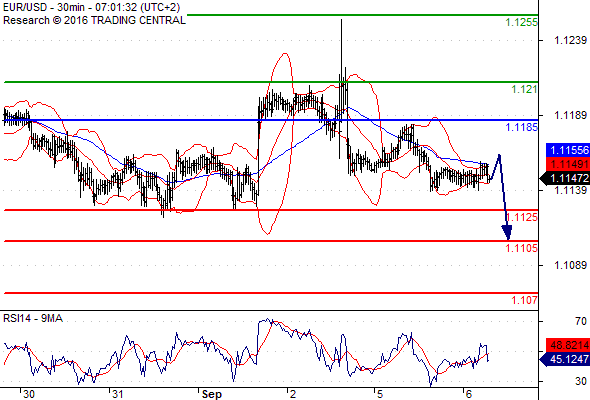The height and width of the screenshot is (400, 590).
Task: Select the 1.107 support level label
Action: click(x=524, y=300)
